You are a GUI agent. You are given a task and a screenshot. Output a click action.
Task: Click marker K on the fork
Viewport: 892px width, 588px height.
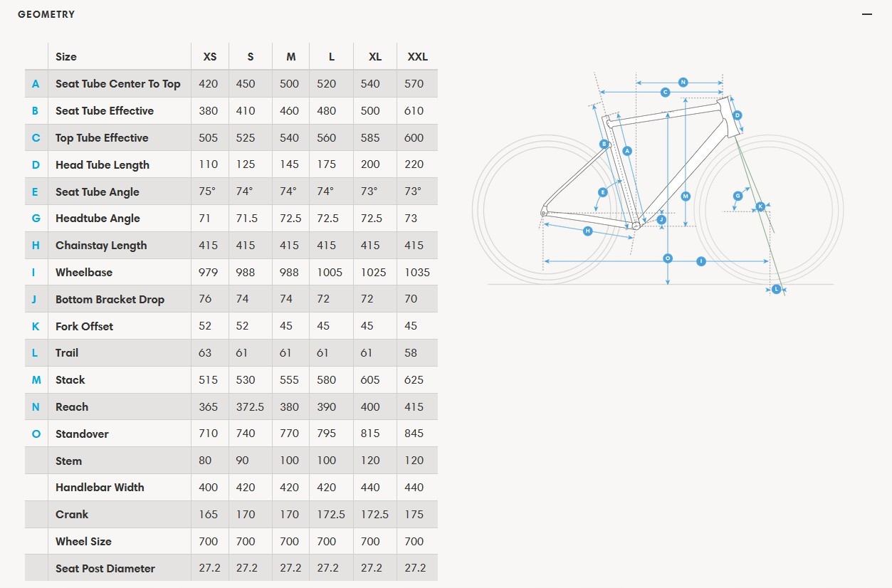760,206
